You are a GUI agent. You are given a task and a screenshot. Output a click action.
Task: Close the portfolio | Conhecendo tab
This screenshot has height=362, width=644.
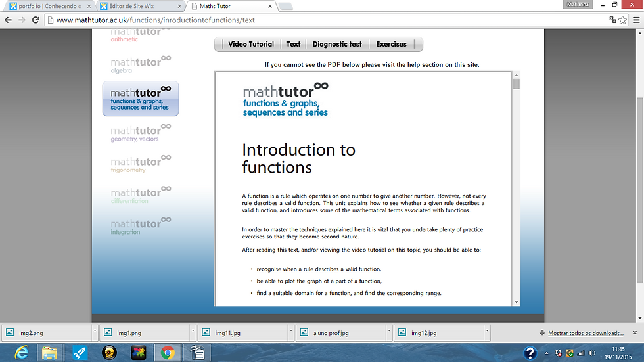tap(89, 6)
